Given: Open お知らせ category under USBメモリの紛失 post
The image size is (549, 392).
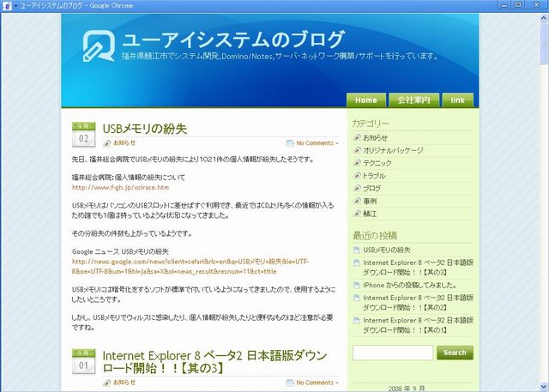Looking at the screenshot, I should tap(124, 142).
